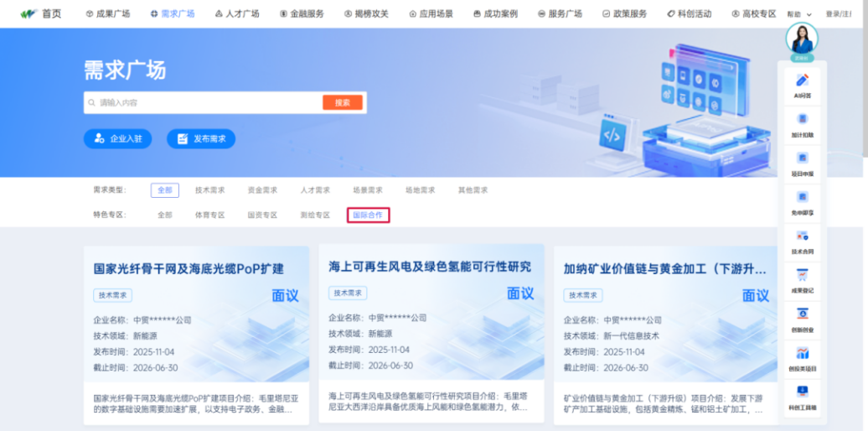Click the AI assistant avatar
The width and height of the screenshot is (868, 431).
pos(802,39)
